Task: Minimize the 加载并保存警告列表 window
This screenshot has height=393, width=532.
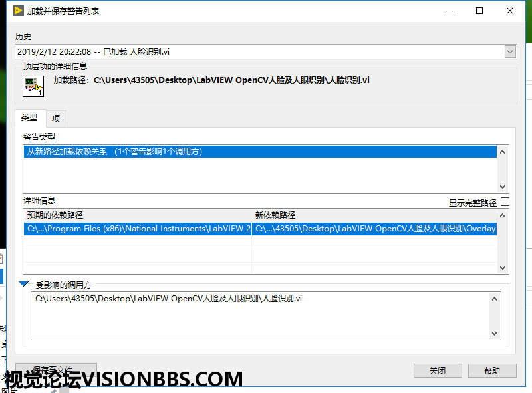Action: tap(450, 11)
